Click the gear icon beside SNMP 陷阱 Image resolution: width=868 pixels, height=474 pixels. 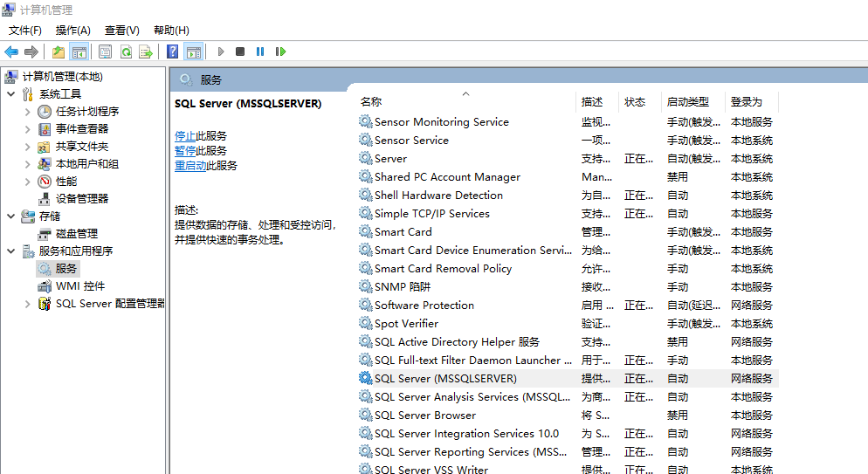[x=365, y=286]
